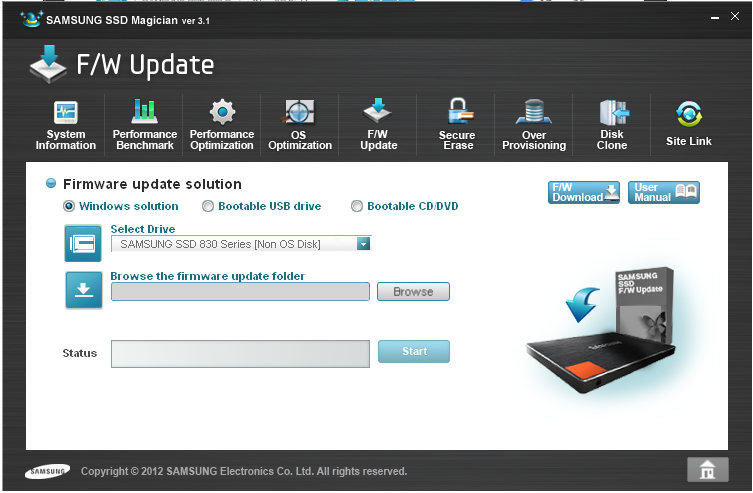Go to F/W Update section

point(378,124)
